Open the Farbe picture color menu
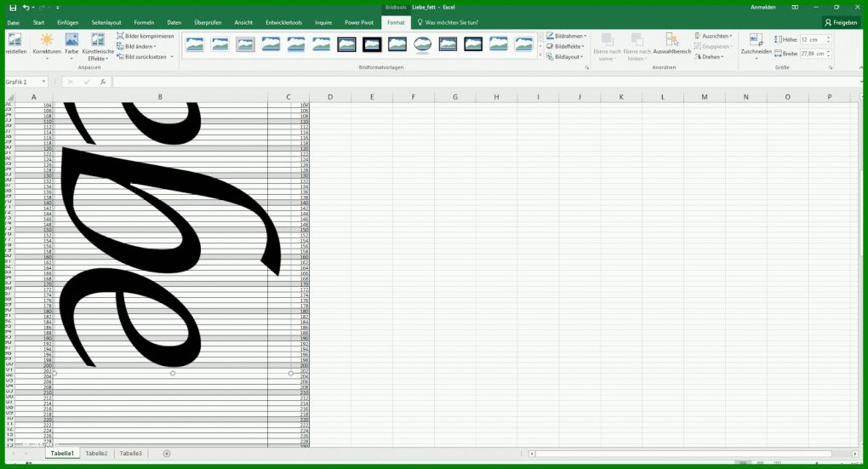The image size is (868, 469). 71,46
